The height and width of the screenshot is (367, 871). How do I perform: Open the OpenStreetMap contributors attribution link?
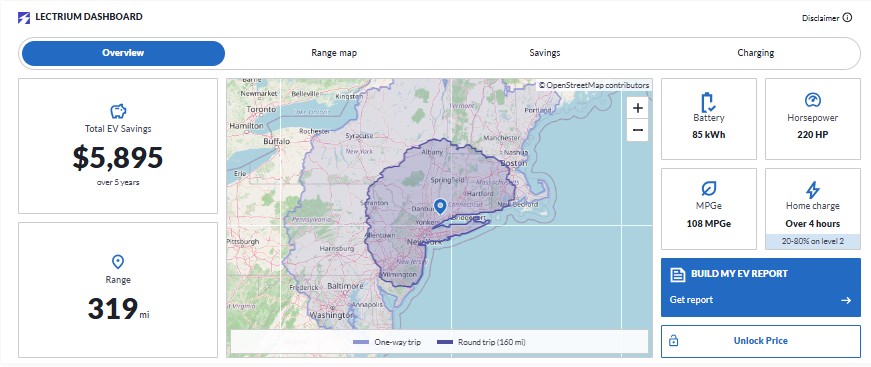tap(593, 86)
